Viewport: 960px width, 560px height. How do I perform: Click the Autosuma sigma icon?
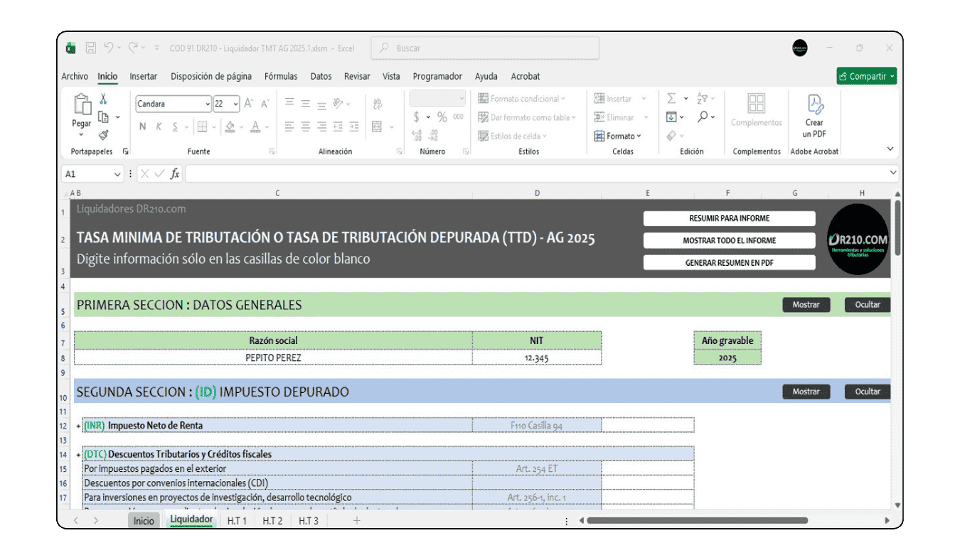pyautogui.click(x=671, y=98)
